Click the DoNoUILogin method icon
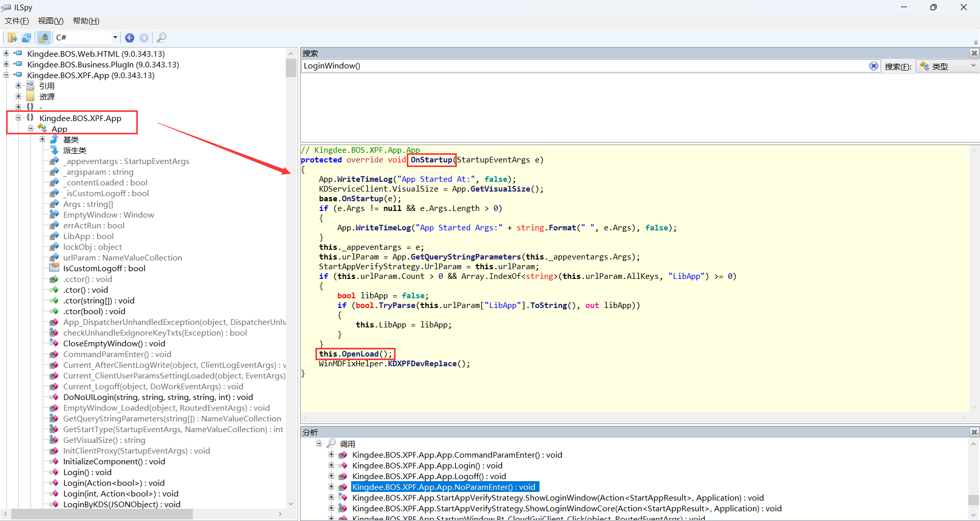This screenshot has height=521, width=980. 54,397
